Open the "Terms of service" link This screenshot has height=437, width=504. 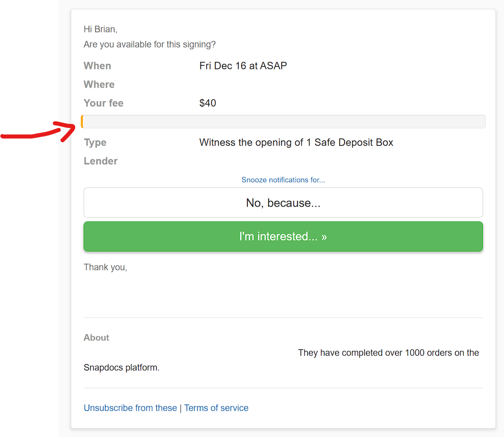(x=216, y=408)
